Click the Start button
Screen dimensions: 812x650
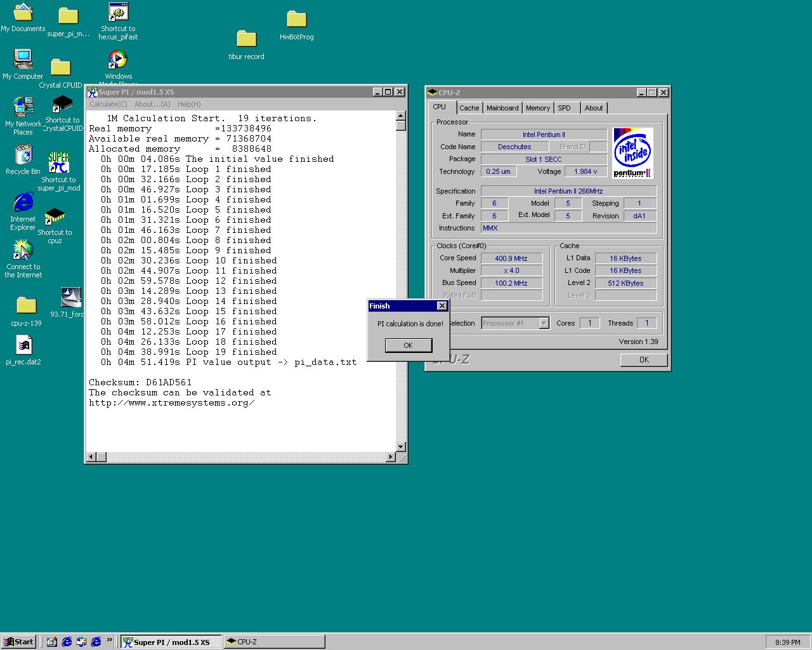pyautogui.click(x=18, y=642)
